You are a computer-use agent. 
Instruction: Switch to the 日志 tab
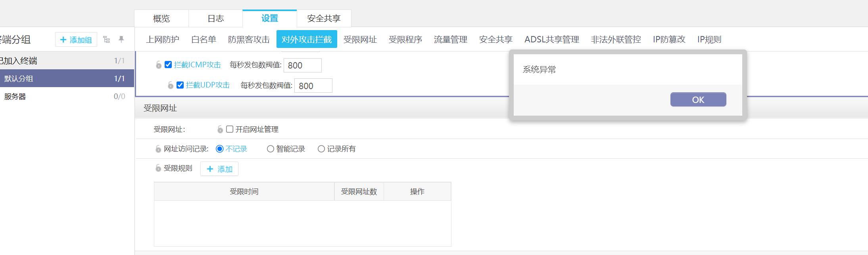click(215, 19)
